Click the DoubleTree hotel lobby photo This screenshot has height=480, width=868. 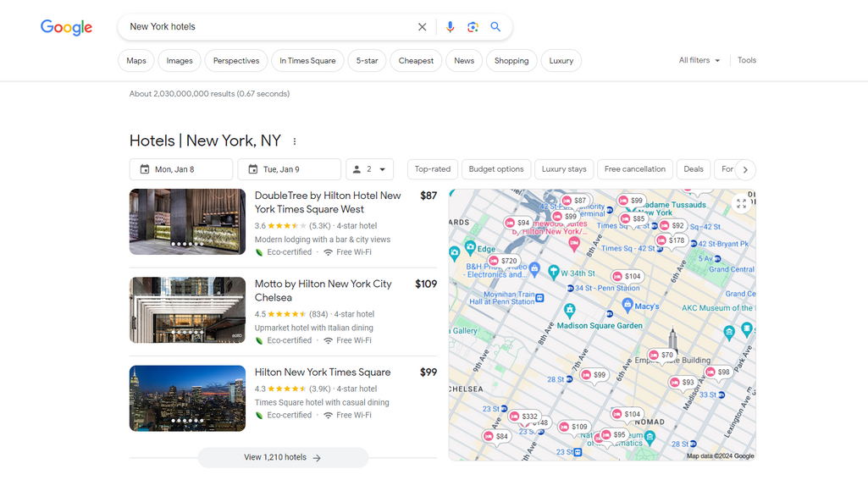(x=187, y=222)
